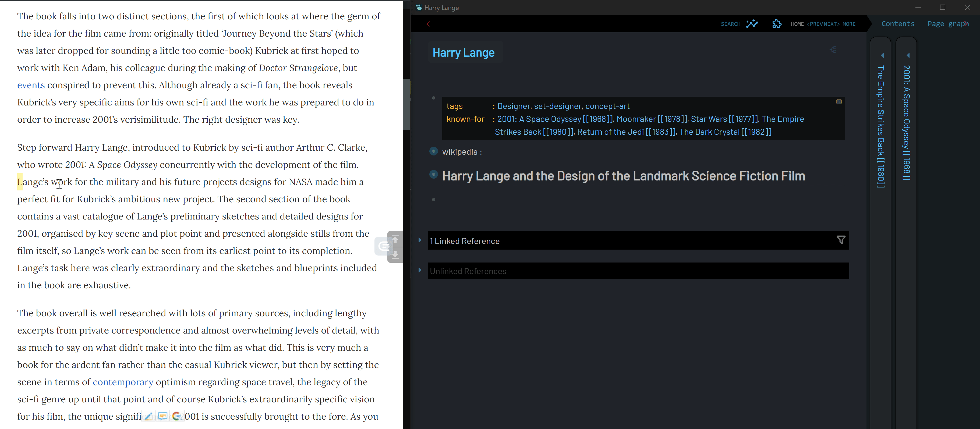
Task: Click the 'contemporary' hyperlink in the text
Action: (124, 382)
